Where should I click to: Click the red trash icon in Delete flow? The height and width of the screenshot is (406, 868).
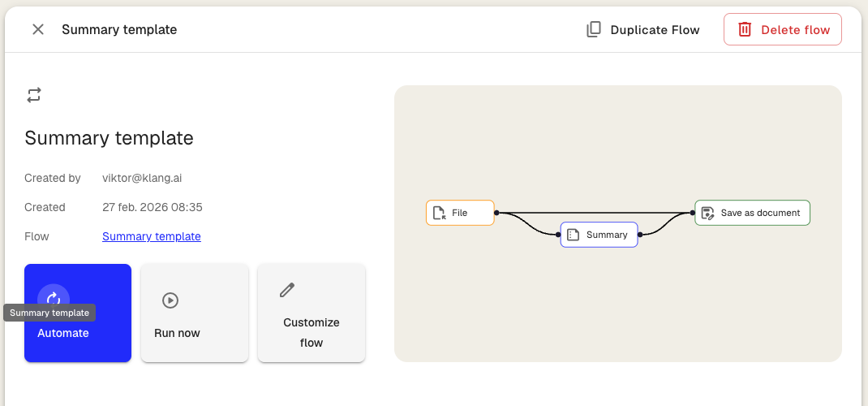coord(746,29)
